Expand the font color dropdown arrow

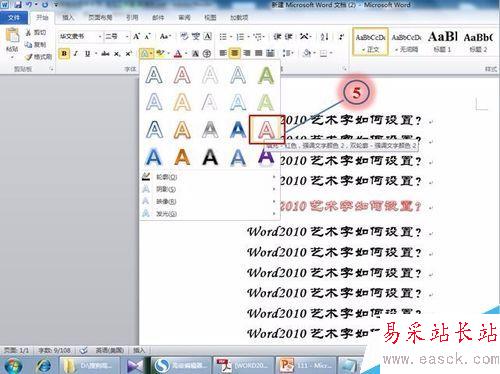click(186, 53)
